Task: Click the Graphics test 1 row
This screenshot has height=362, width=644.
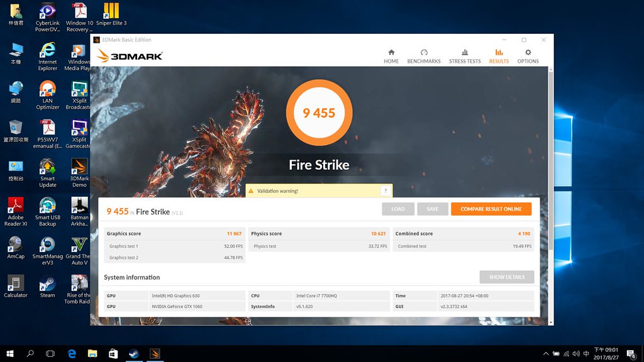Action: pyautogui.click(x=175, y=246)
